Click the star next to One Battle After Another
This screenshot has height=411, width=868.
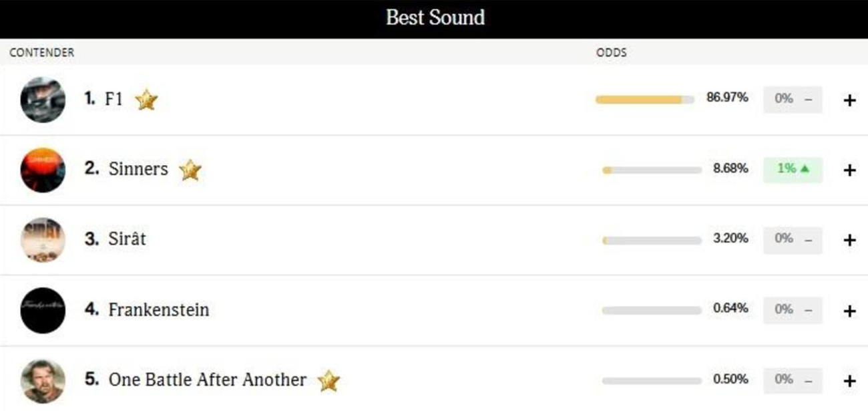click(329, 381)
